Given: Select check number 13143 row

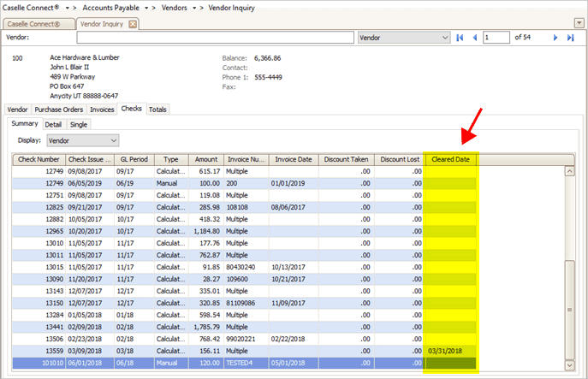Looking at the screenshot, I should coord(244,291).
